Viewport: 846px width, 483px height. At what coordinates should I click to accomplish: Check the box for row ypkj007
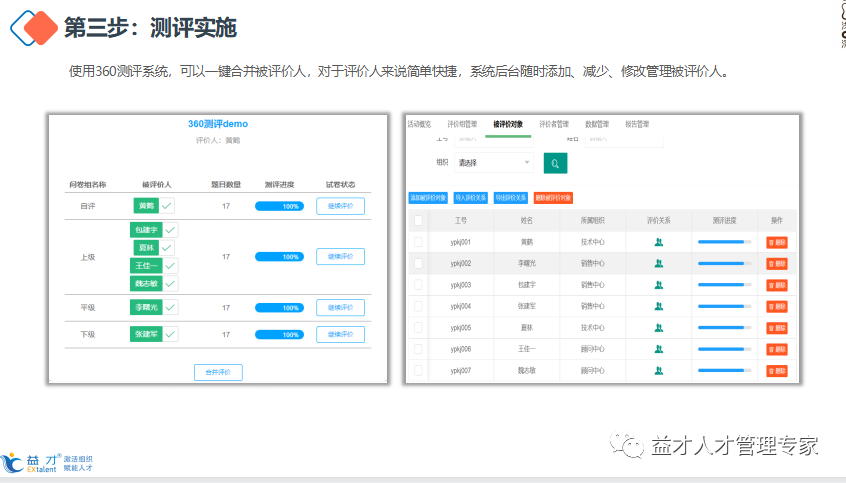[418, 370]
